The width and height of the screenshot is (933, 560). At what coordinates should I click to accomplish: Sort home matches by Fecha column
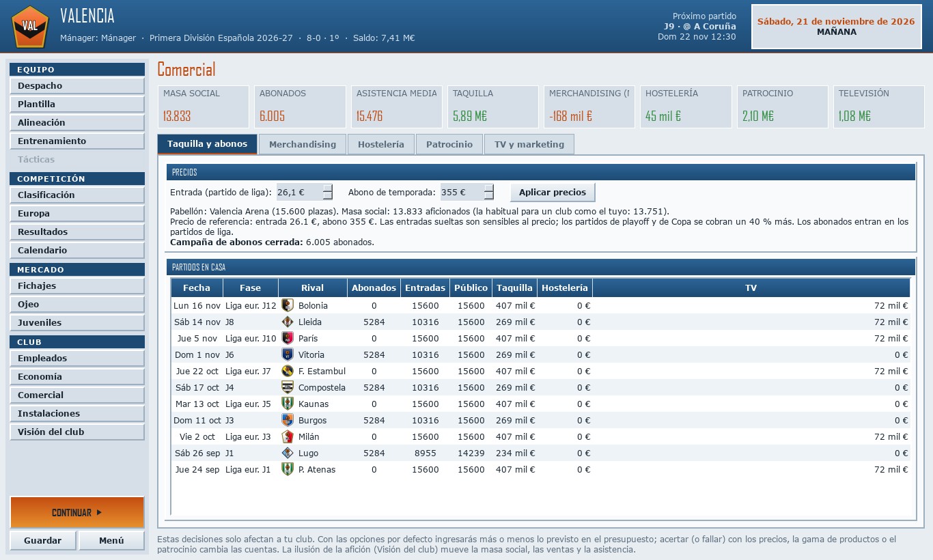pos(197,288)
